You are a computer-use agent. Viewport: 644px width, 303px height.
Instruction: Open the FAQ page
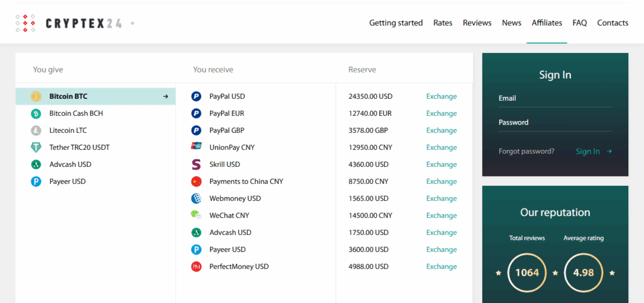[x=579, y=23]
